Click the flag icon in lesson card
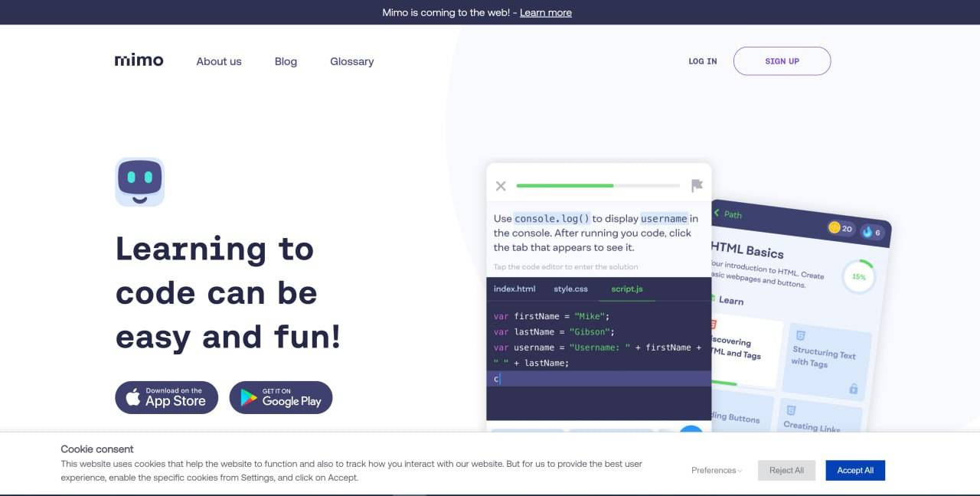This screenshot has width=980, height=496. coord(697,186)
